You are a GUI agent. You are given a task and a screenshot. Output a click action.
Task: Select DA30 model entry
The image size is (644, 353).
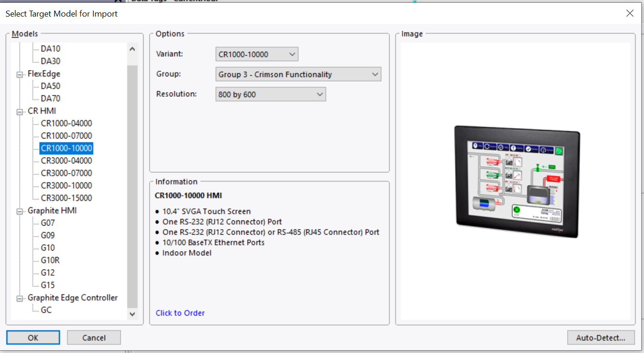[50, 61]
